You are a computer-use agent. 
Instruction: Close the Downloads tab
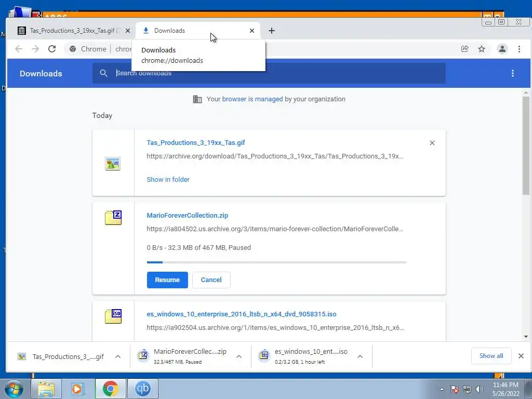coord(252,31)
